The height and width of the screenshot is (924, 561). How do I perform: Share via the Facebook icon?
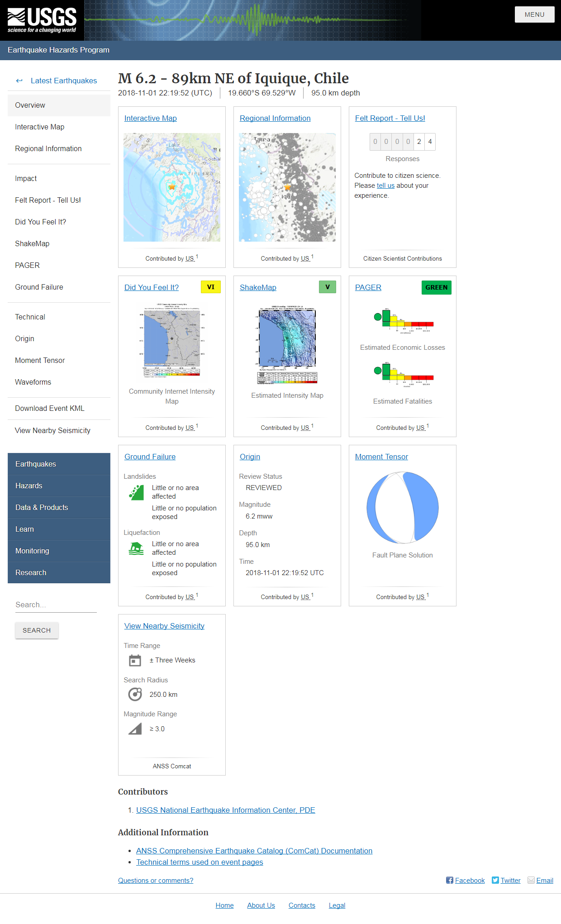(x=450, y=880)
